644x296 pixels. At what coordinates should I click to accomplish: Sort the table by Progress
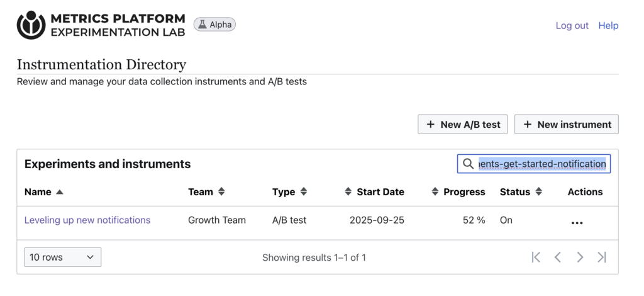[458, 192]
